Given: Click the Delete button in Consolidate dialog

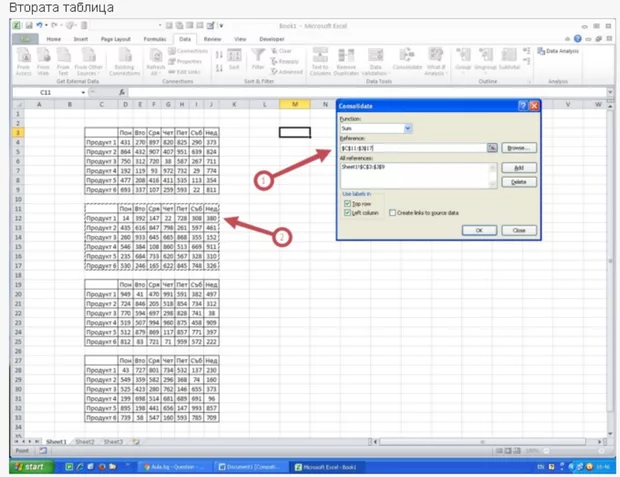Looking at the screenshot, I should (519, 182).
